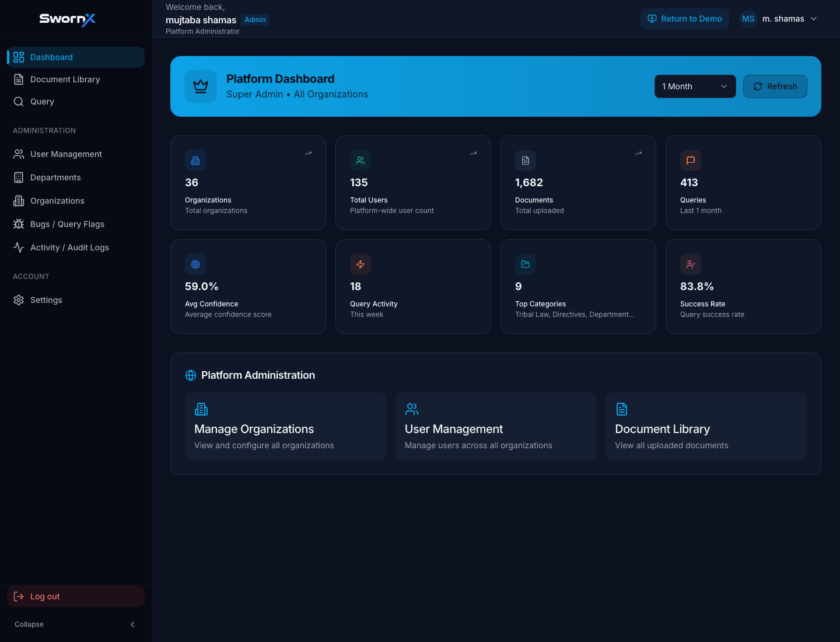Open Query from the sidebar
Image resolution: width=840 pixels, height=642 pixels.
point(76,102)
